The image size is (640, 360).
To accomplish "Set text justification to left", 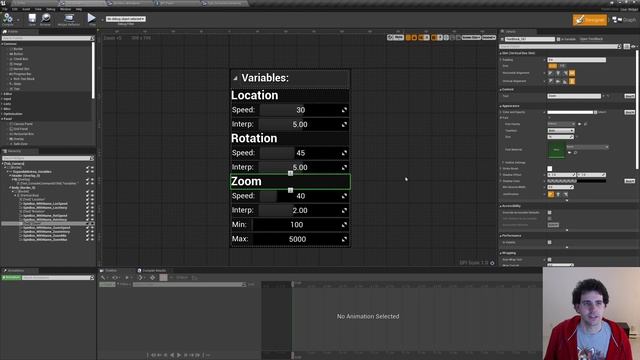I will 551,194.
